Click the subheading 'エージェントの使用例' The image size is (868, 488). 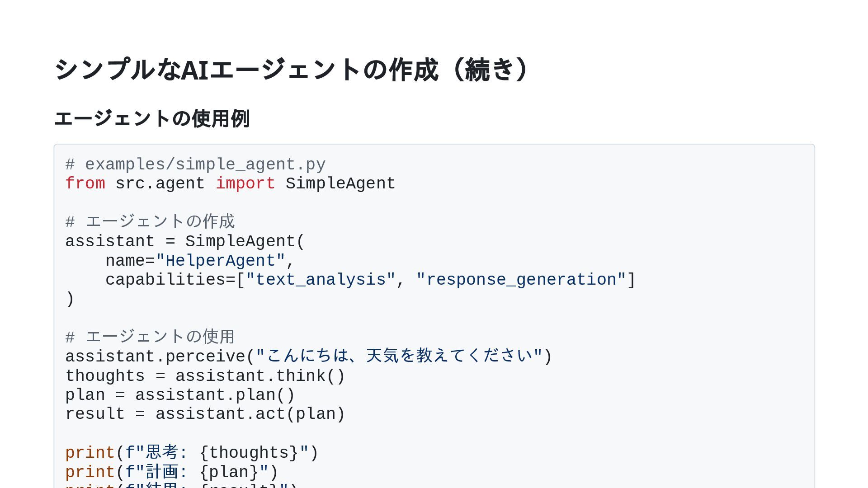[152, 119]
